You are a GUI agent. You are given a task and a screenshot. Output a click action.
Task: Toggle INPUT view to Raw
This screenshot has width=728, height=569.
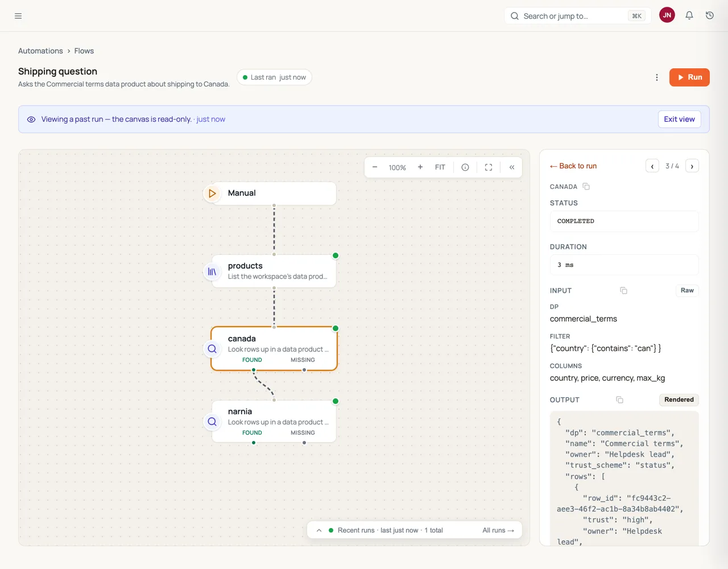[687, 291]
